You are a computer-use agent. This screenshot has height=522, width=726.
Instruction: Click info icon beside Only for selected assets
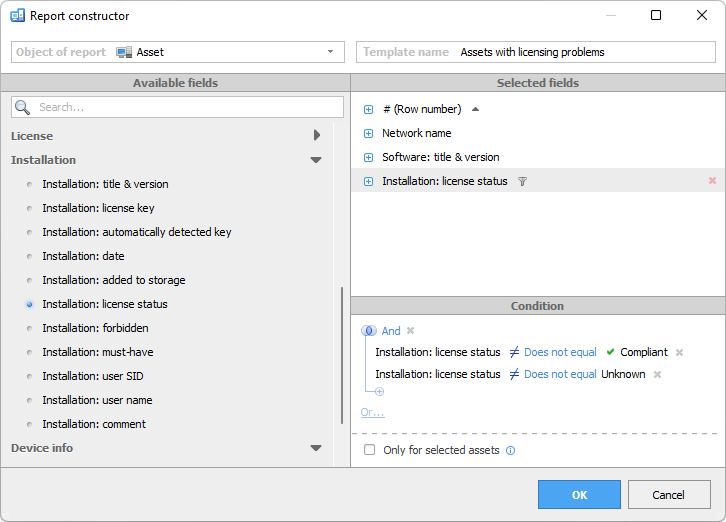pos(510,450)
